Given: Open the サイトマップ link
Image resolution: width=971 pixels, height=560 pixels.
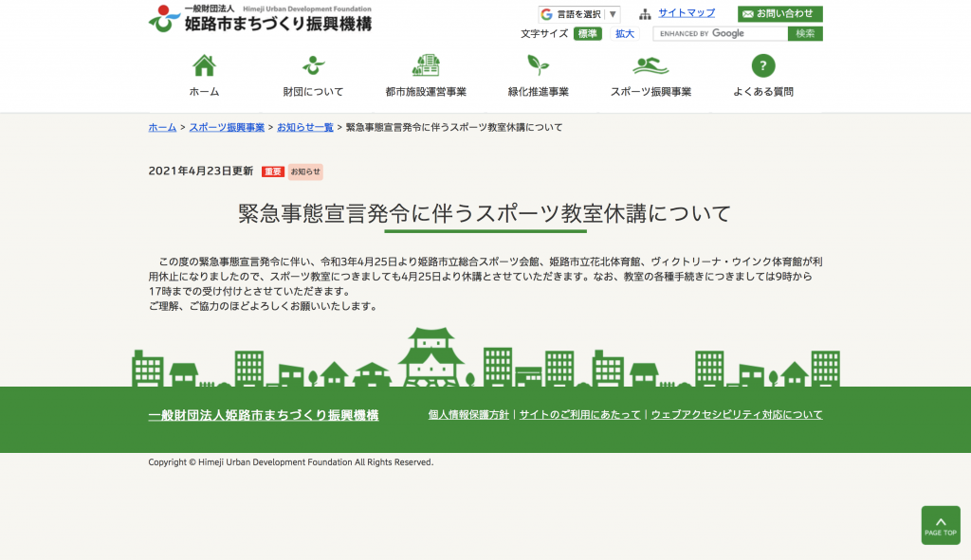Looking at the screenshot, I should coord(687,13).
